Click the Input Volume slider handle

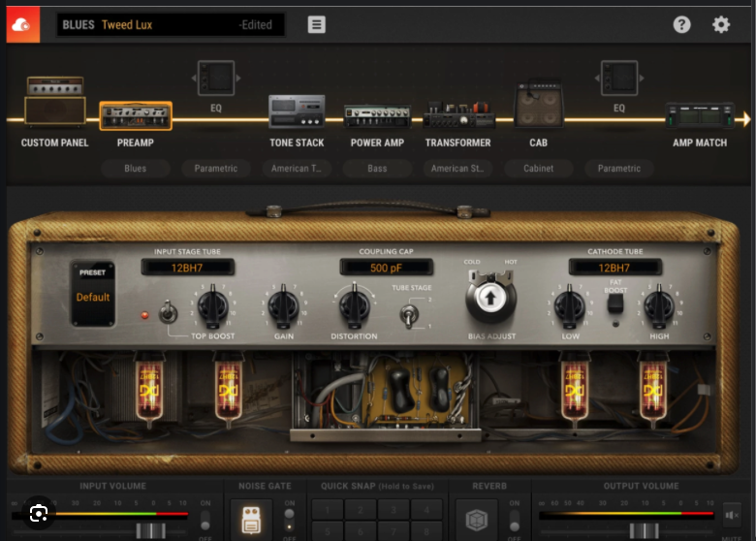151,531
